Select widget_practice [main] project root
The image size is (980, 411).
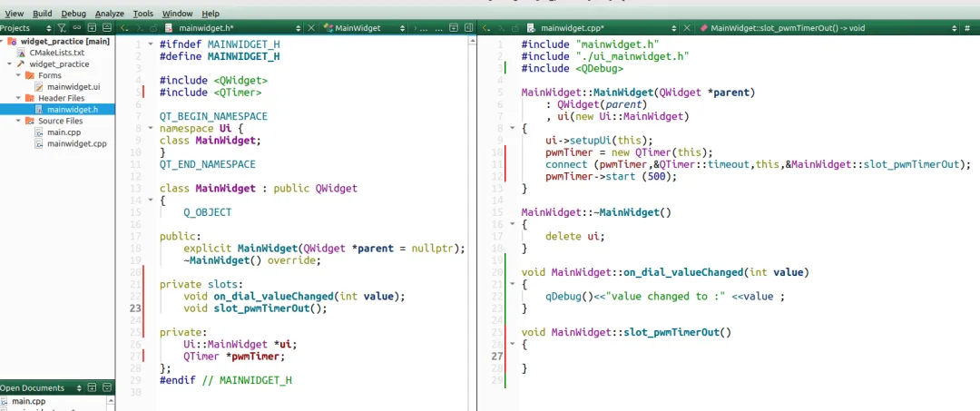pos(65,41)
